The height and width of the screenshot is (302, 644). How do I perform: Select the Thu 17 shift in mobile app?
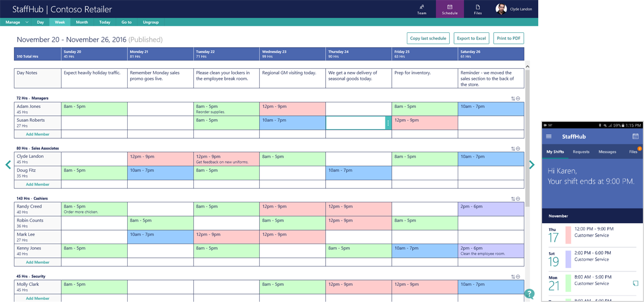[592, 235]
